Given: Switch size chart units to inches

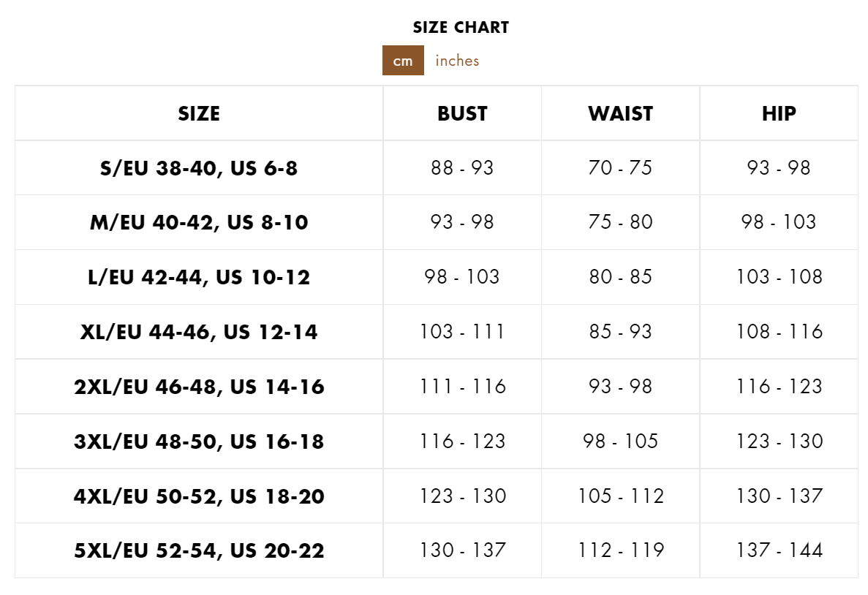Looking at the screenshot, I should pos(457,61).
